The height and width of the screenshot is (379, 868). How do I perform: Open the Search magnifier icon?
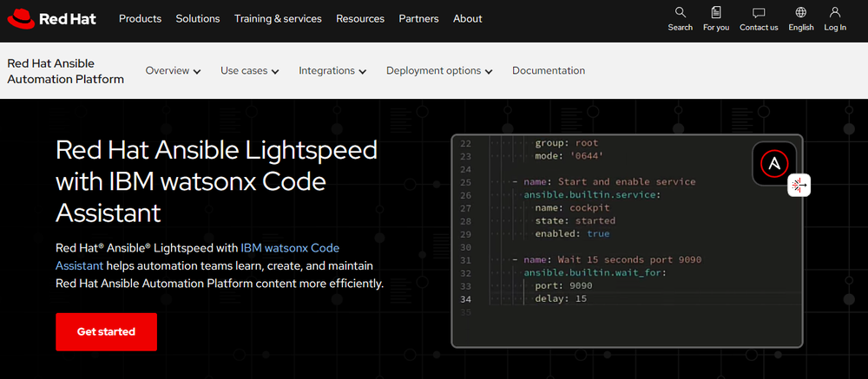(681, 13)
